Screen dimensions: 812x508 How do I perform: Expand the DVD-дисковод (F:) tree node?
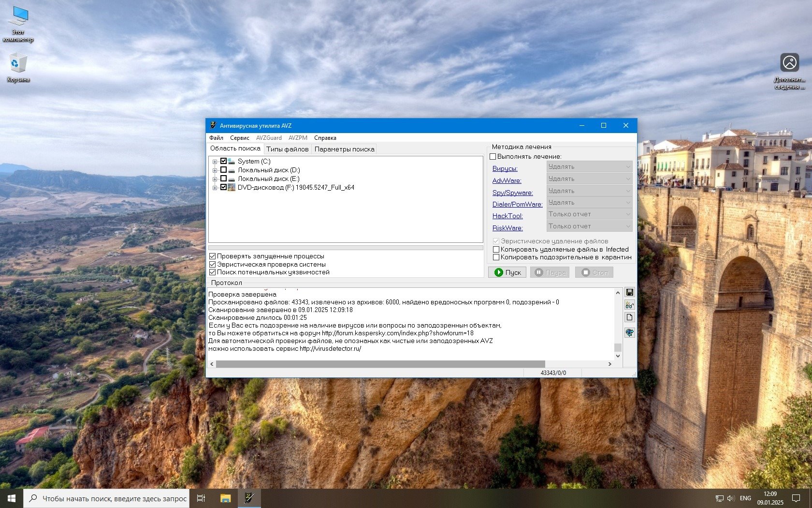click(x=215, y=188)
